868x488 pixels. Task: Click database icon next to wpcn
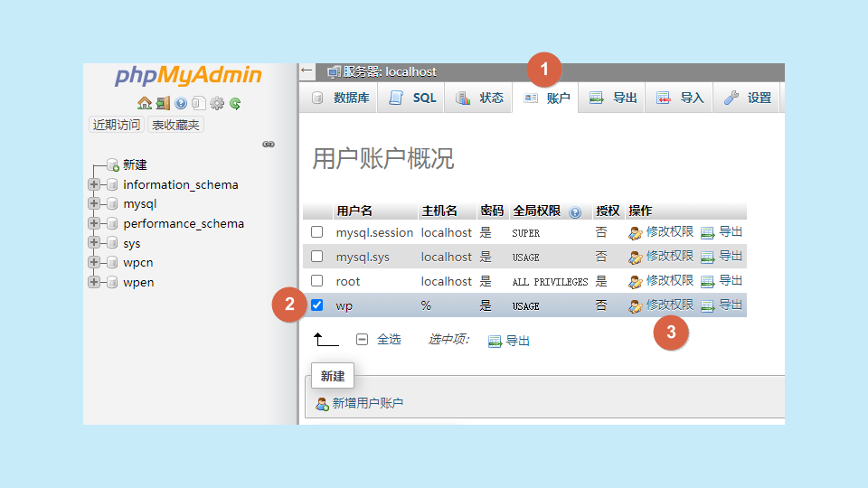pos(112,262)
